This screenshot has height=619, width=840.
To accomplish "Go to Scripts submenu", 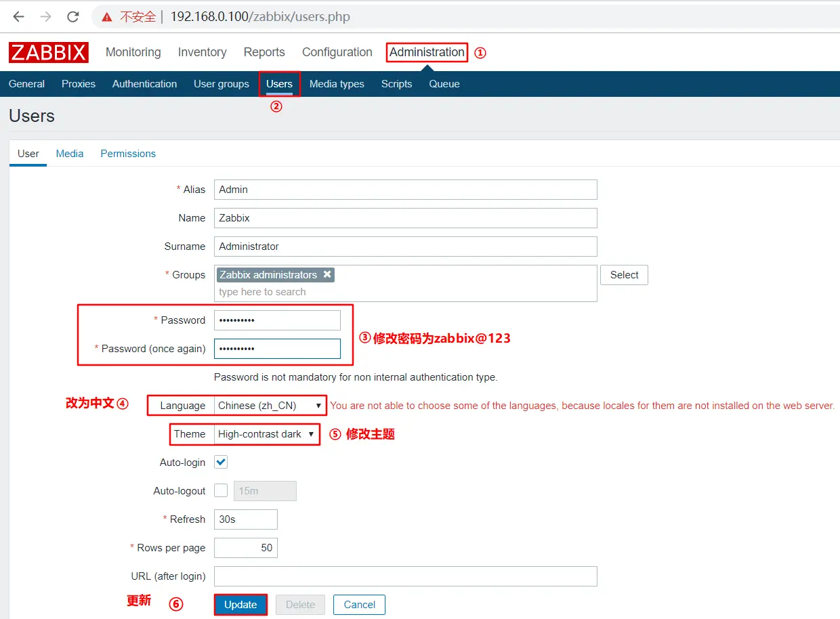I will [x=396, y=84].
